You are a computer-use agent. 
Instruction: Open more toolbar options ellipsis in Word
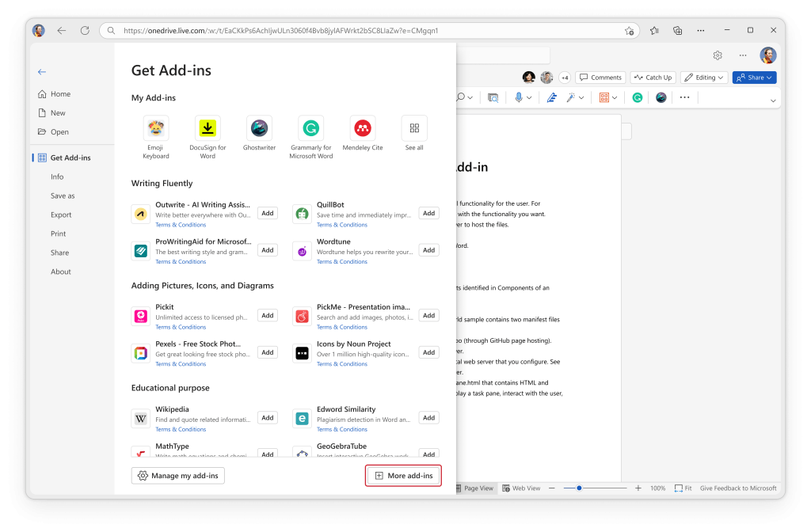pyautogui.click(x=684, y=97)
